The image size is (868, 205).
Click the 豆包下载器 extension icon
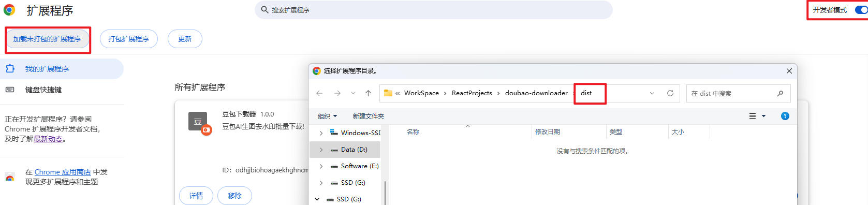point(199,123)
